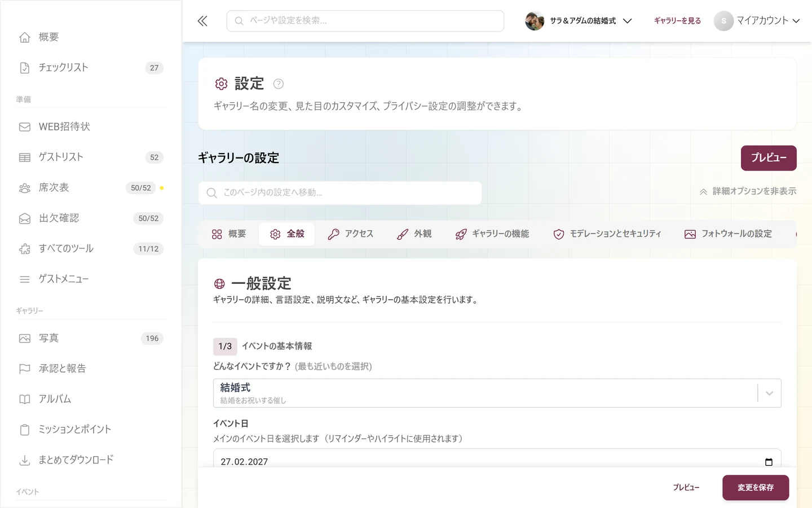Open チェックリスト in sidebar
This screenshot has height=508, width=812.
tap(90, 68)
